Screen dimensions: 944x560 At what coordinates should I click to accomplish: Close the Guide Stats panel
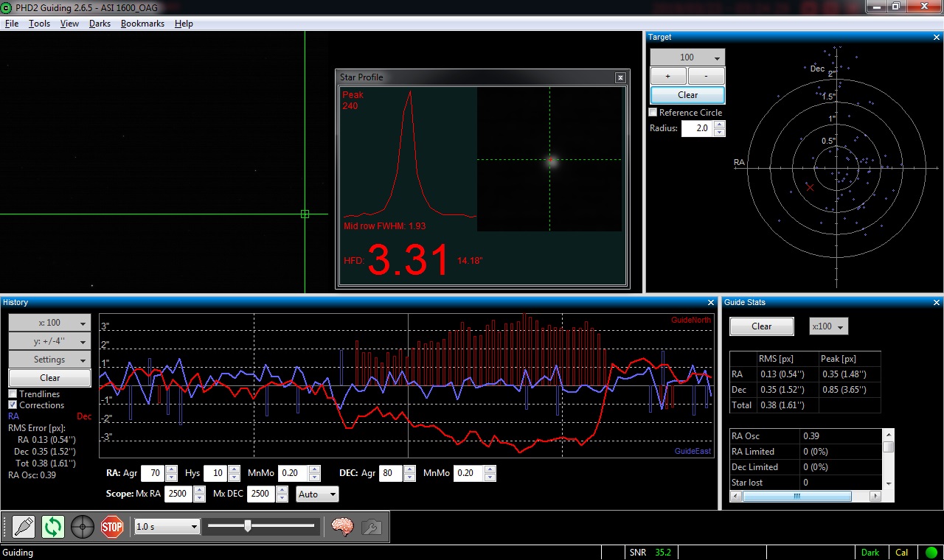[x=937, y=302]
